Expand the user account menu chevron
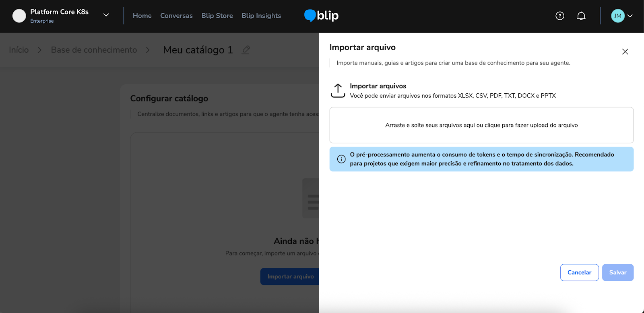Screen dimensions: 644x313 (630, 16)
